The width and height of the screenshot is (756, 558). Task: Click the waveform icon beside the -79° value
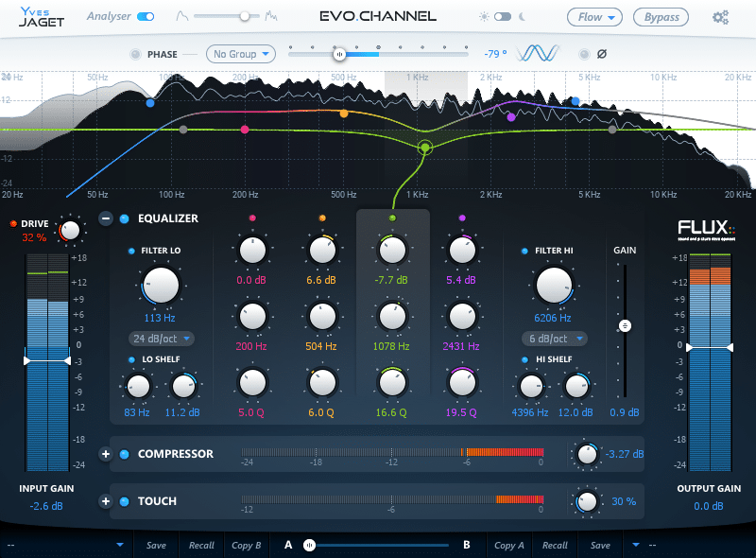[539, 54]
